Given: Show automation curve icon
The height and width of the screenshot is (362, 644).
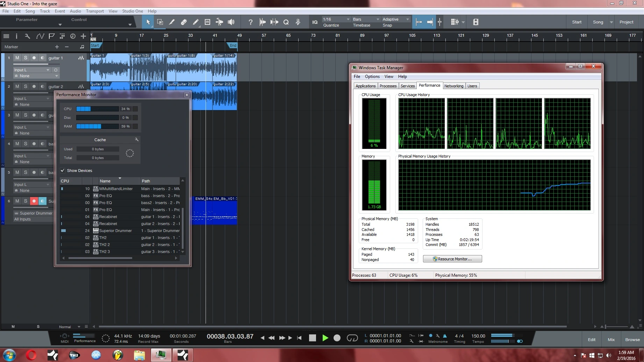Looking at the screenshot, I should (x=40, y=36).
